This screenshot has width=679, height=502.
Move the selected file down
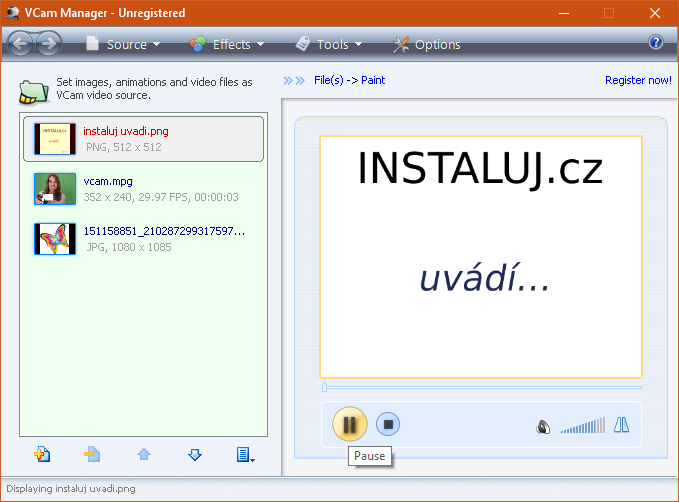[x=195, y=454]
